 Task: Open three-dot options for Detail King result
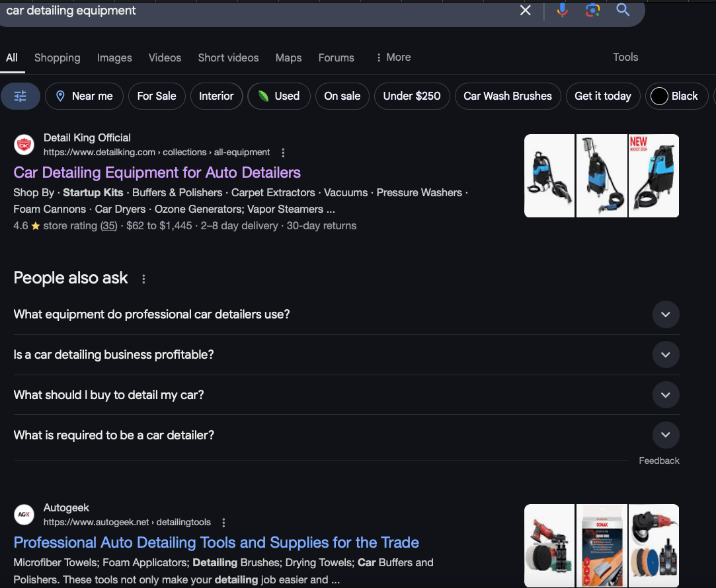(x=283, y=153)
